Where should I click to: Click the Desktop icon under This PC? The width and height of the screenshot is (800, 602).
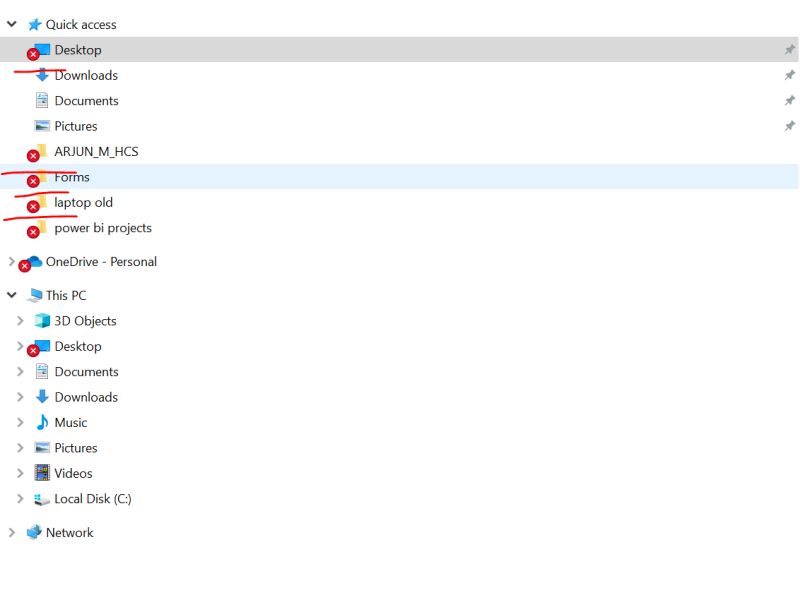pos(43,346)
